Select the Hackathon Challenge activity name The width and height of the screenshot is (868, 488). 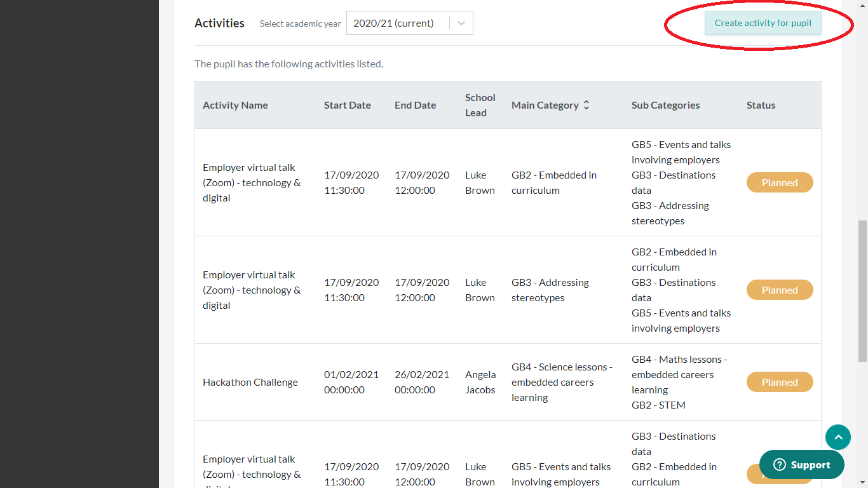[250, 383]
